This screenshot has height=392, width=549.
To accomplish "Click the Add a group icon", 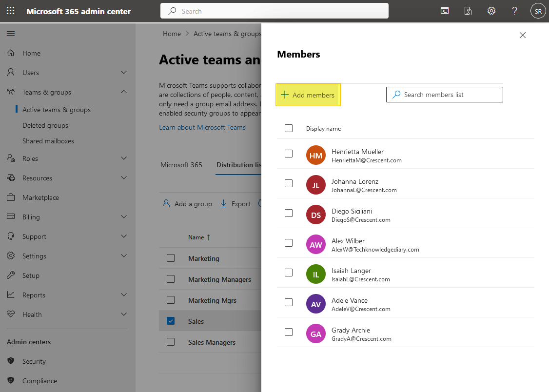I will coord(167,203).
